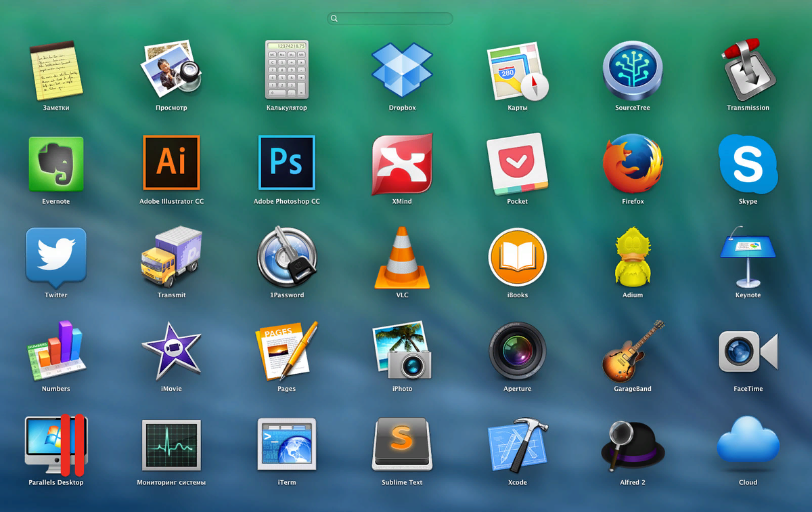Launch the Adium duck icon
This screenshot has width=812, height=512.
coord(633,257)
